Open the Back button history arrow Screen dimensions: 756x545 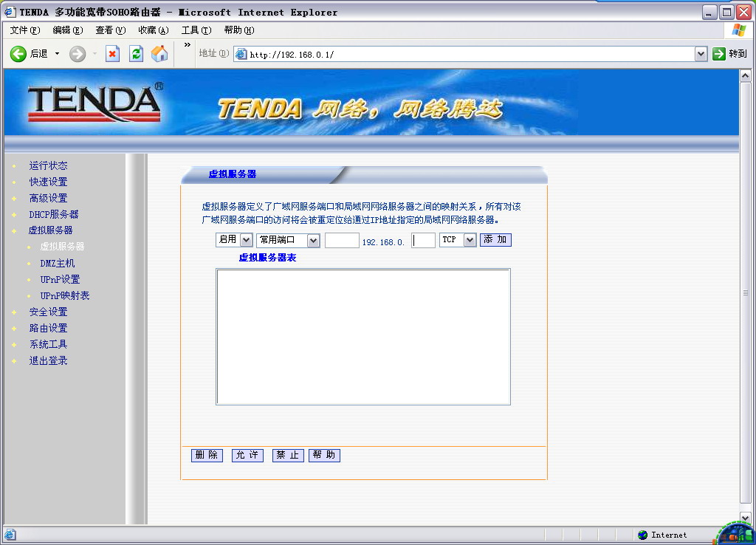coord(57,53)
